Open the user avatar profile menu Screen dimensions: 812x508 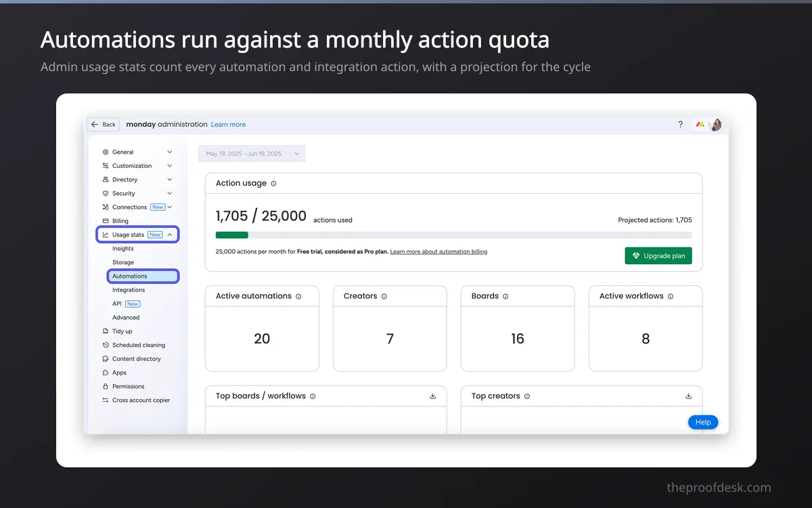click(716, 125)
